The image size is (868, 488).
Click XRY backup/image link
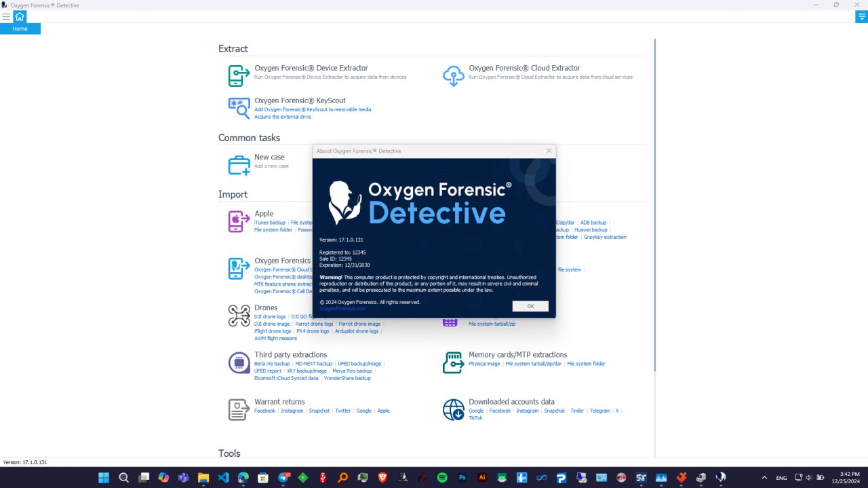click(x=307, y=371)
